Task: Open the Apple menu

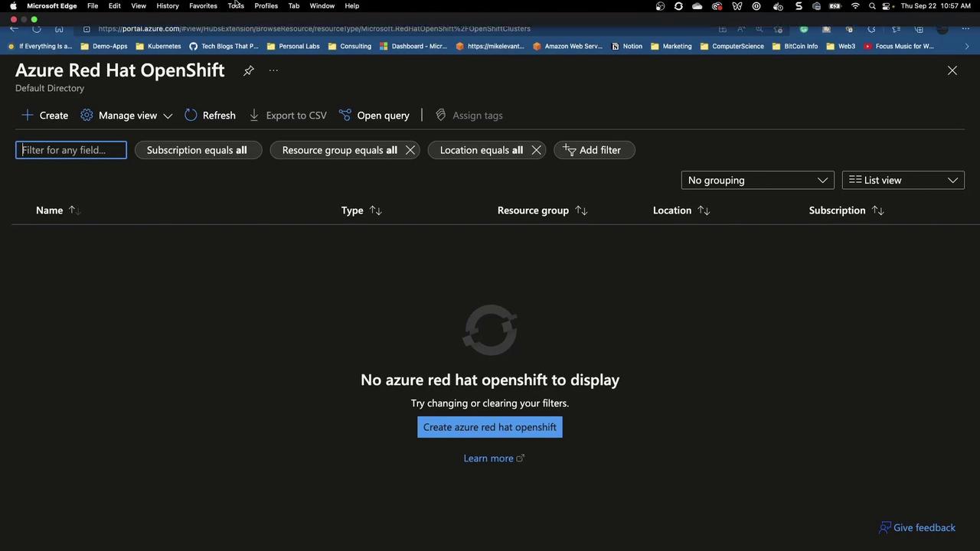Action: coord(13,6)
